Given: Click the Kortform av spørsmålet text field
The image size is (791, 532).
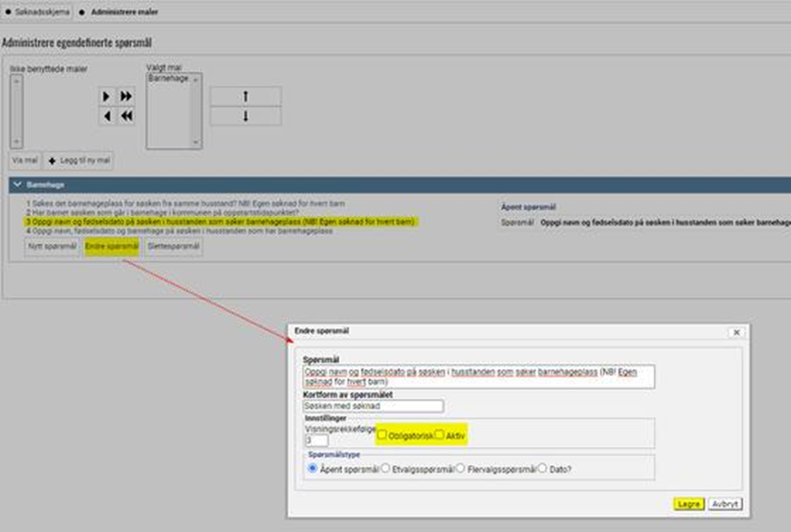Looking at the screenshot, I should tap(373, 406).
